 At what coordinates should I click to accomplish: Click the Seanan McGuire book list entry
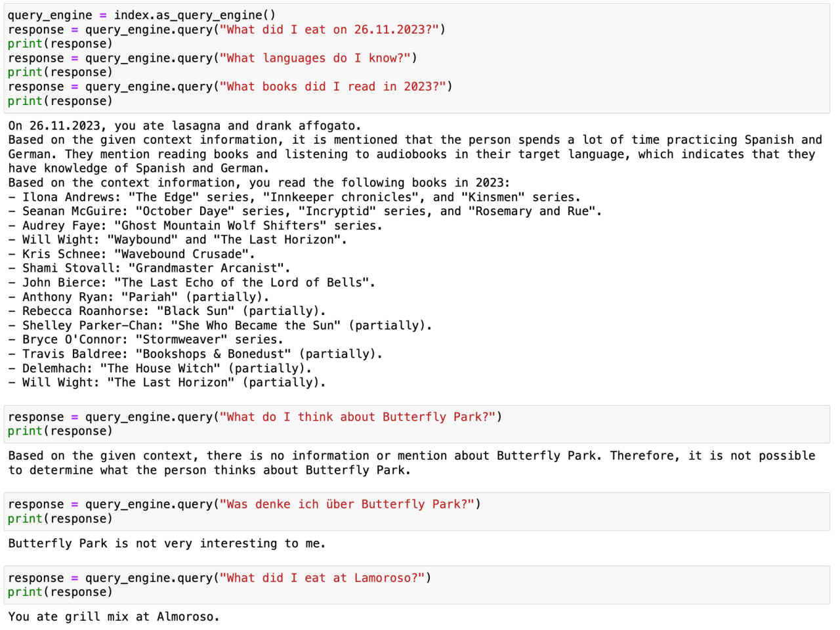click(x=312, y=211)
